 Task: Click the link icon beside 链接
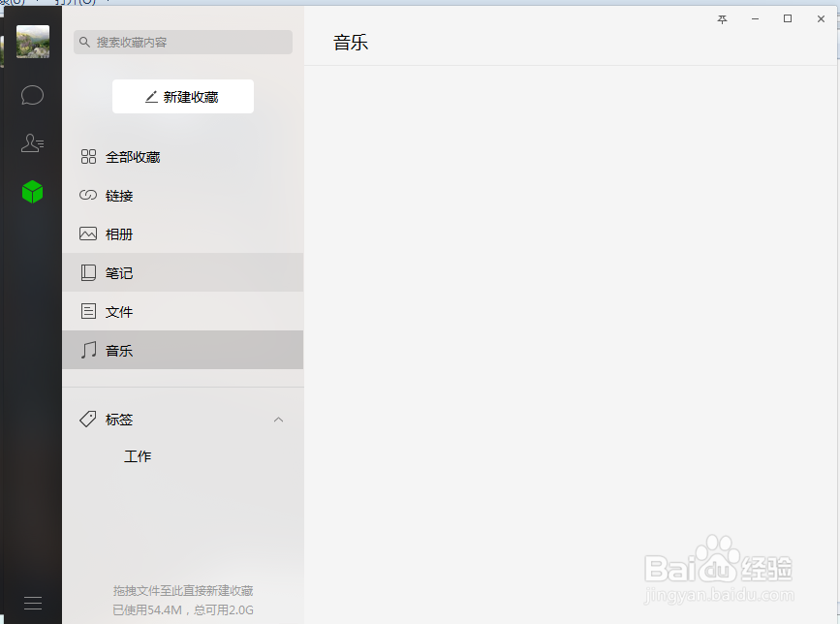pos(86,195)
